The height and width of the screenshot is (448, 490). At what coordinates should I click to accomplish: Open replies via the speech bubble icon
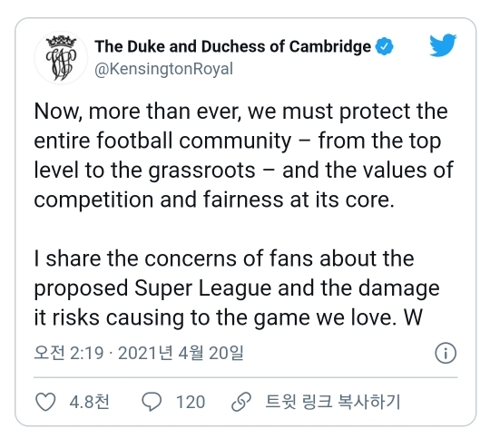(152, 402)
